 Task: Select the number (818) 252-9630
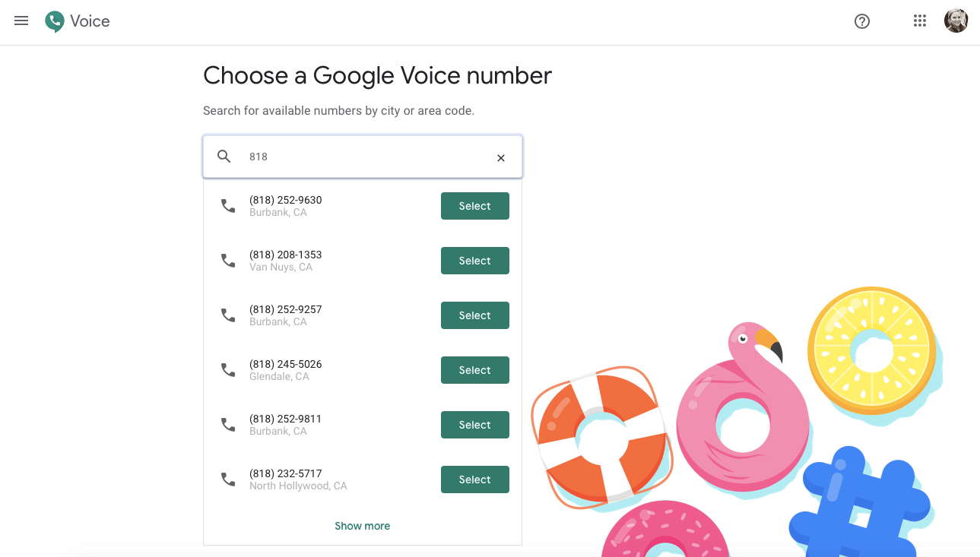pyautogui.click(x=474, y=206)
